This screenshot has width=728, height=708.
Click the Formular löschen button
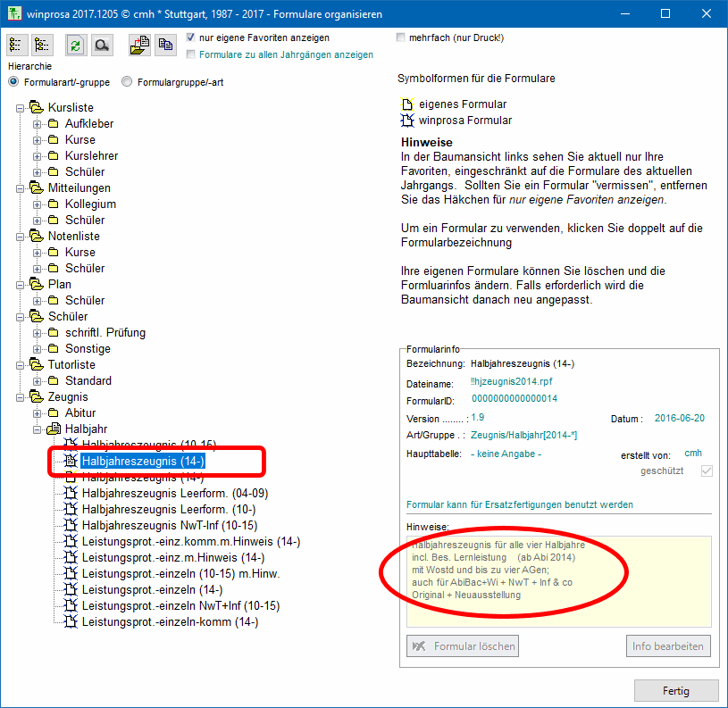[x=463, y=646]
